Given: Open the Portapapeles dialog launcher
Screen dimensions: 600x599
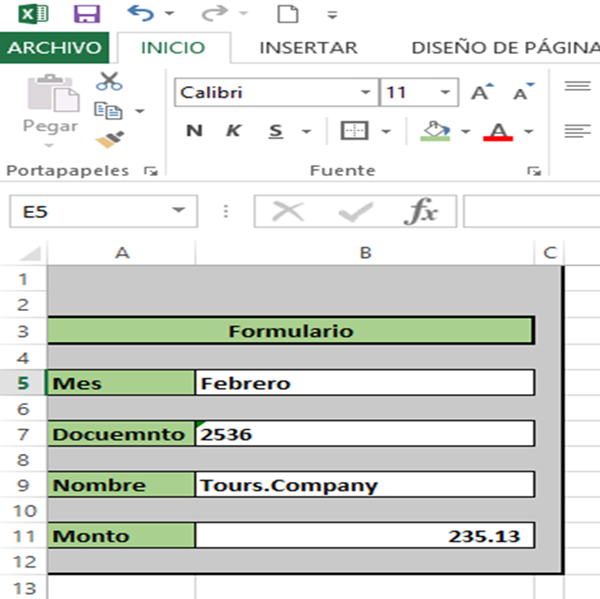Looking at the screenshot, I should [x=151, y=171].
